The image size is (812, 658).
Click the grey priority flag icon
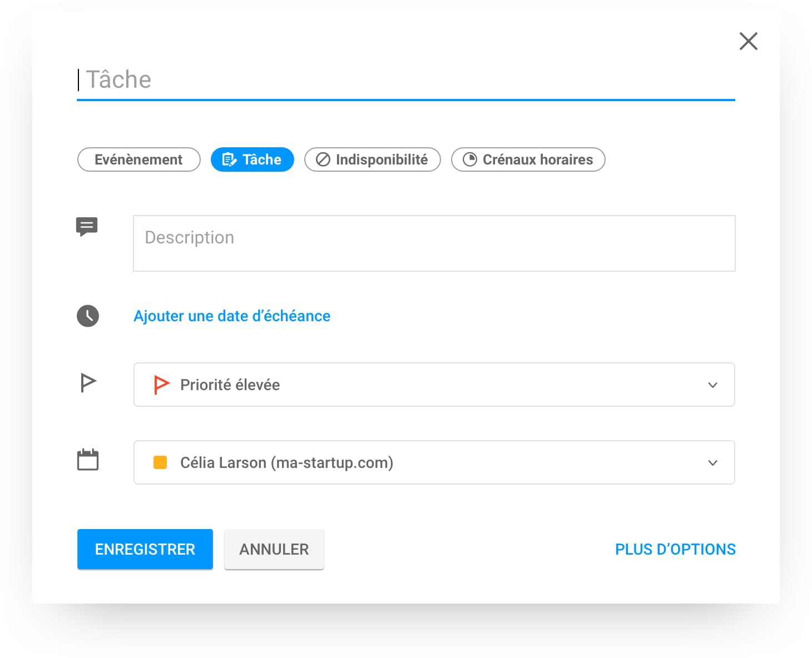[x=88, y=383]
